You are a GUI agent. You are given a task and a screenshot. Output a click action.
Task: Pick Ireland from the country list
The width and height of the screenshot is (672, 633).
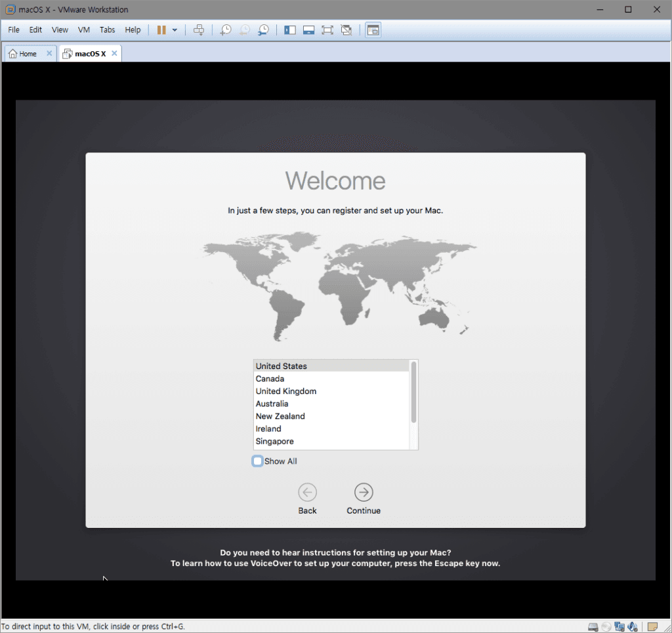pos(331,428)
